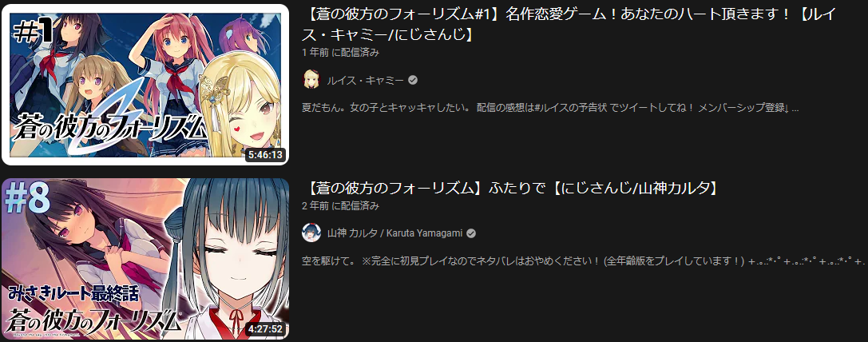The image size is (868, 342).
Task: Play the first video thumbnail with blonde character
Action: coord(145,85)
